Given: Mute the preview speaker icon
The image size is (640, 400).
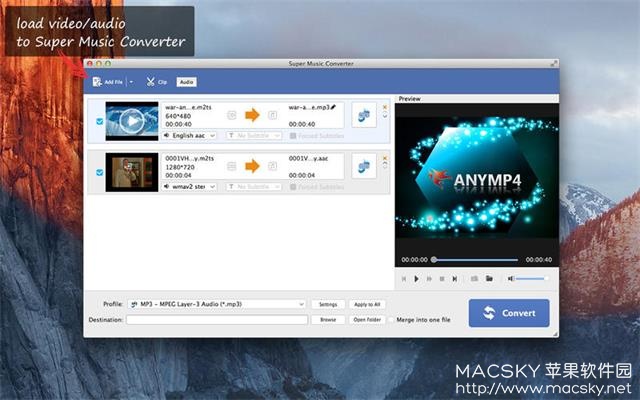Looking at the screenshot, I should pyautogui.click(x=511, y=279).
